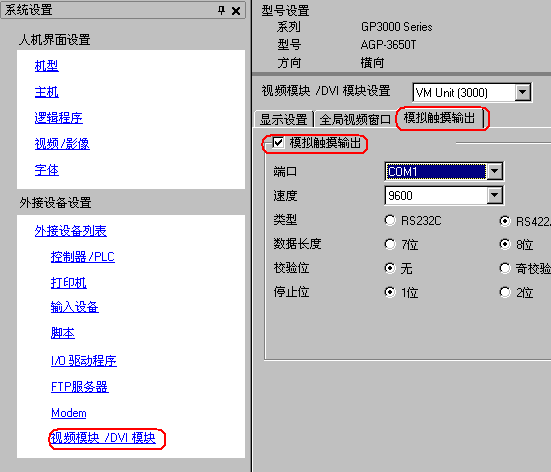Select the 8位 data length option

(x=505, y=244)
